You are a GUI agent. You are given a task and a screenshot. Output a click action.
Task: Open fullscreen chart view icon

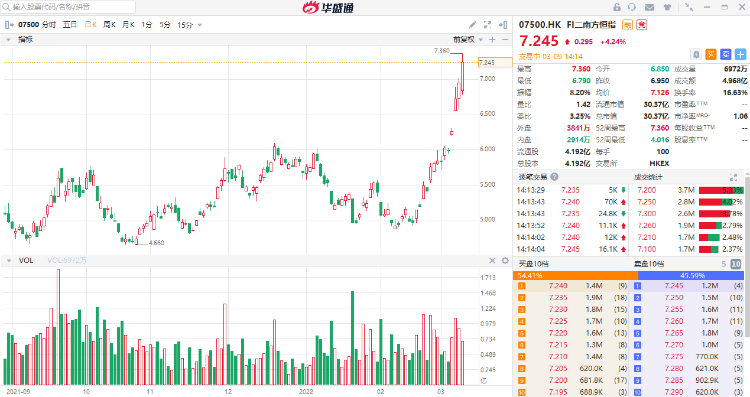(487, 25)
